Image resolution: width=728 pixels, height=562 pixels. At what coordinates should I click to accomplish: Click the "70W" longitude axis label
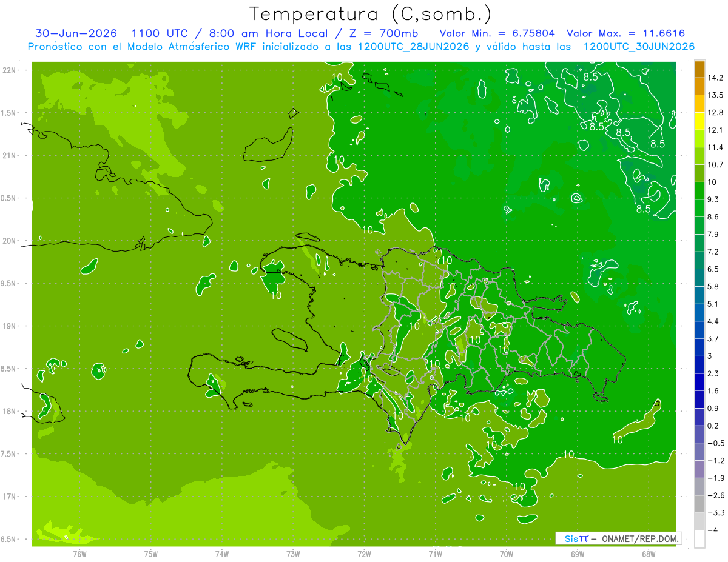pyautogui.click(x=507, y=554)
